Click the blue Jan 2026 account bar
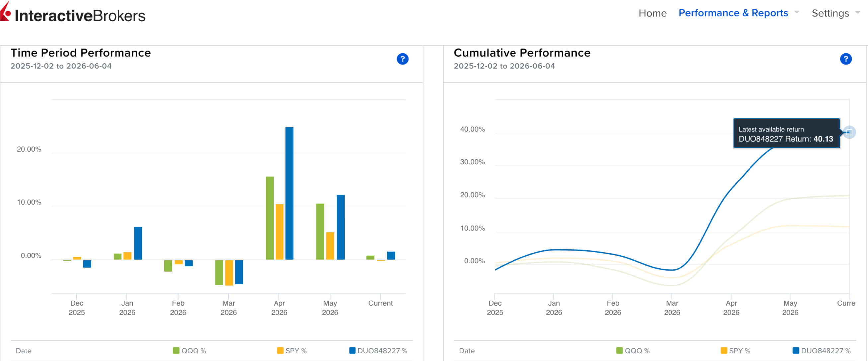 [x=138, y=243]
